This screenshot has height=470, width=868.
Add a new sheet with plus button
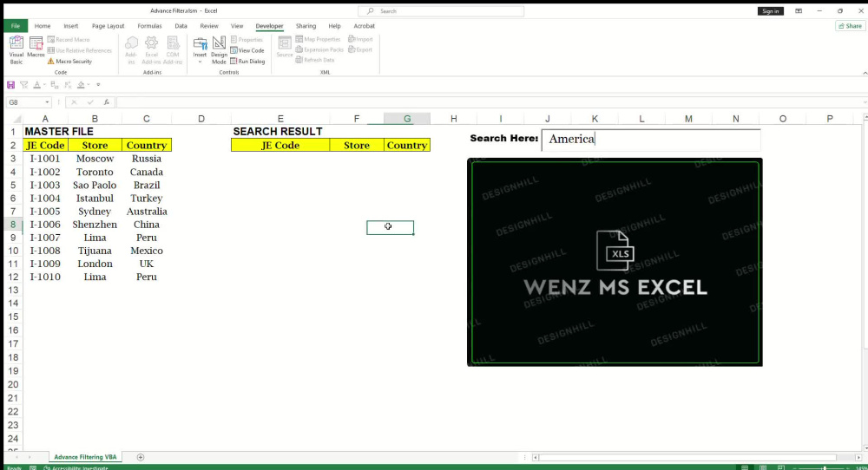pyautogui.click(x=140, y=457)
